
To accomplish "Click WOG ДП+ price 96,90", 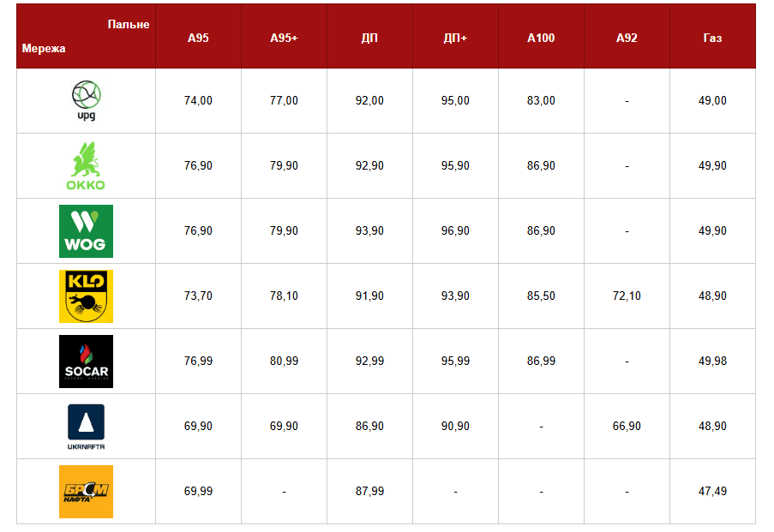I will click(455, 231).
